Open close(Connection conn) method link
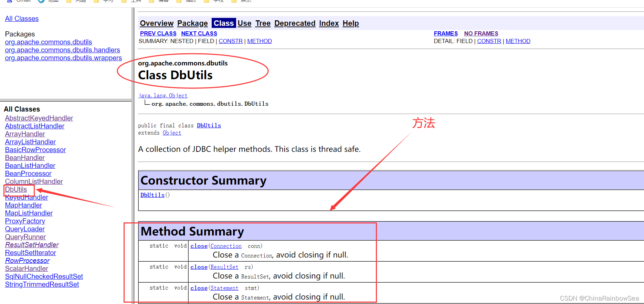 point(199,246)
